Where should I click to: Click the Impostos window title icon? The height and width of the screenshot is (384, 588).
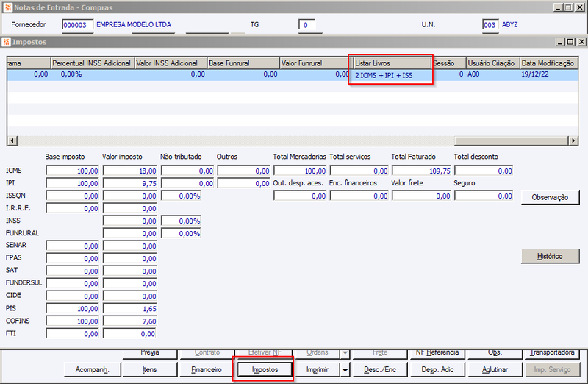coord(7,42)
